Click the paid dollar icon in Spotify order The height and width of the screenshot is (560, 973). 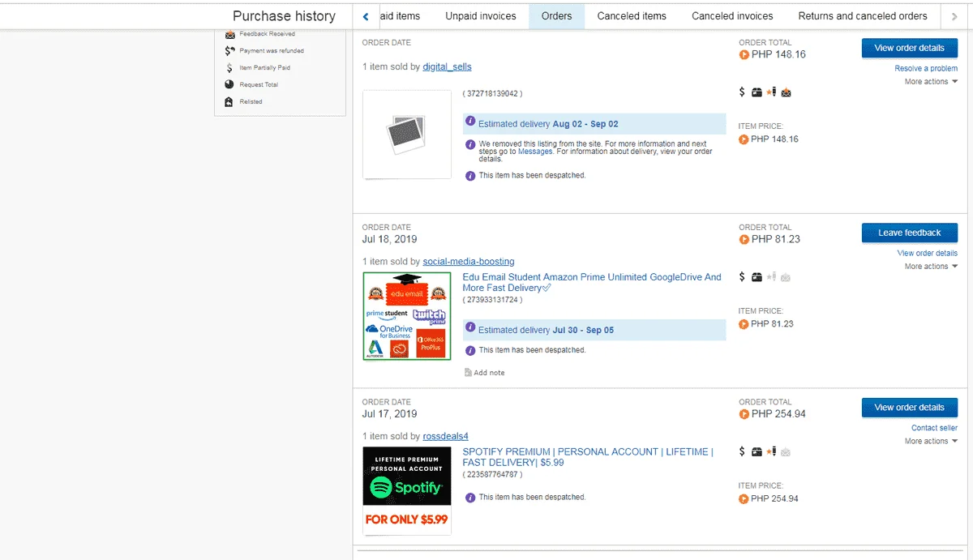(742, 451)
